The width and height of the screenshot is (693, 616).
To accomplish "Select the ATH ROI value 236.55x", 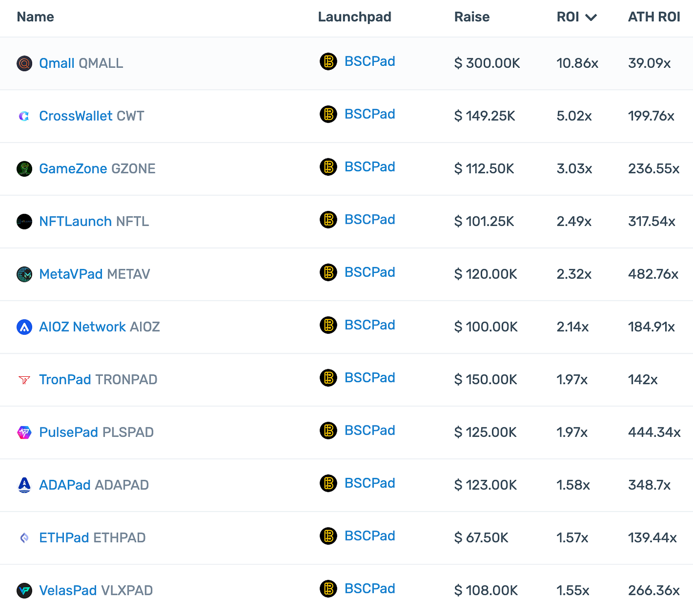I will tap(653, 169).
